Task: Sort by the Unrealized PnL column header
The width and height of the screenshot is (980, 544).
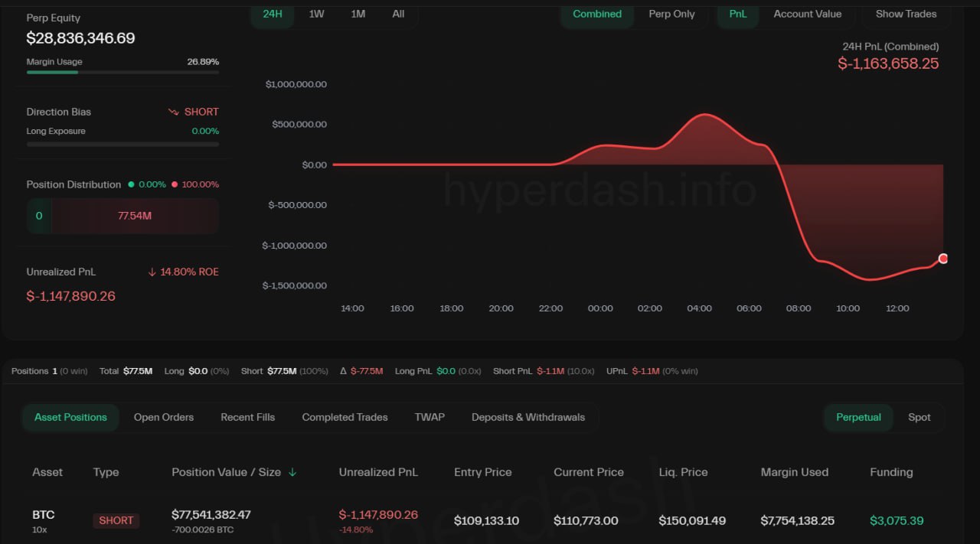Action: [x=378, y=472]
